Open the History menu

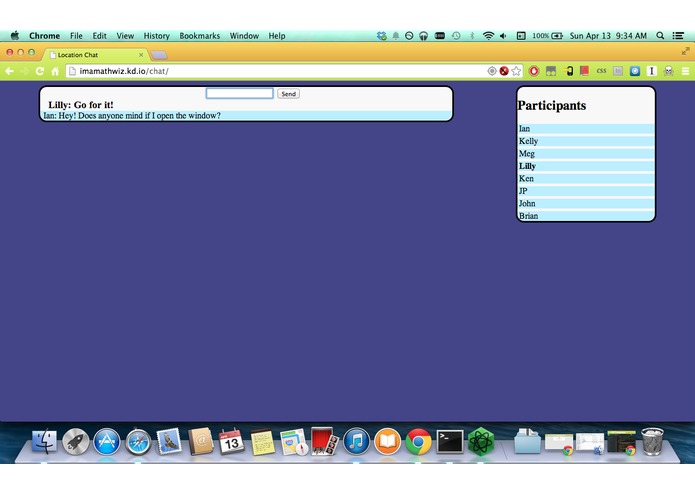pos(156,36)
